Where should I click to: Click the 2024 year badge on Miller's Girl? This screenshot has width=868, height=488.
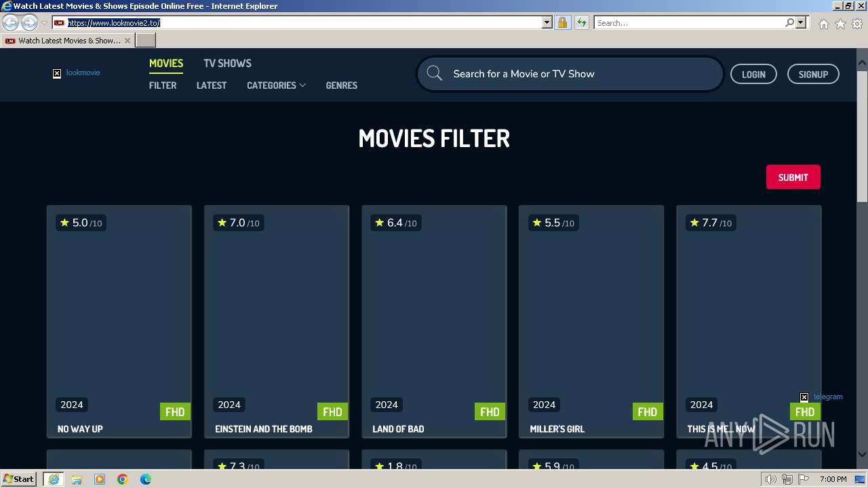point(544,405)
